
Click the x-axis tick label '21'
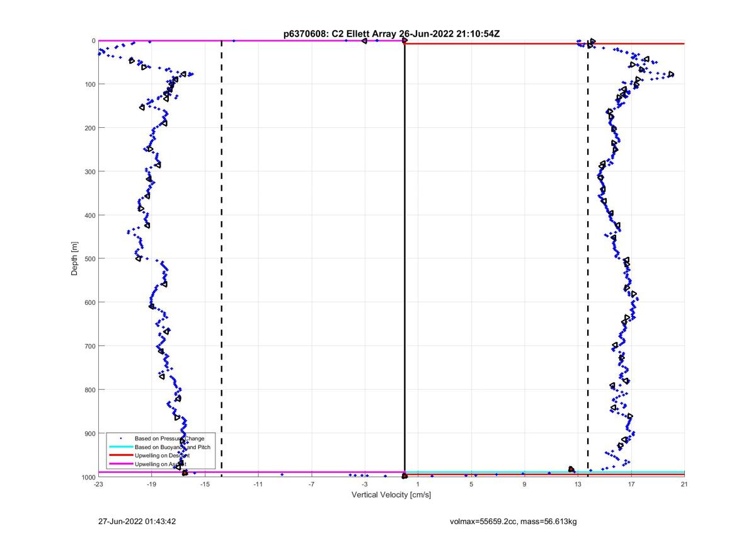[x=684, y=484]
